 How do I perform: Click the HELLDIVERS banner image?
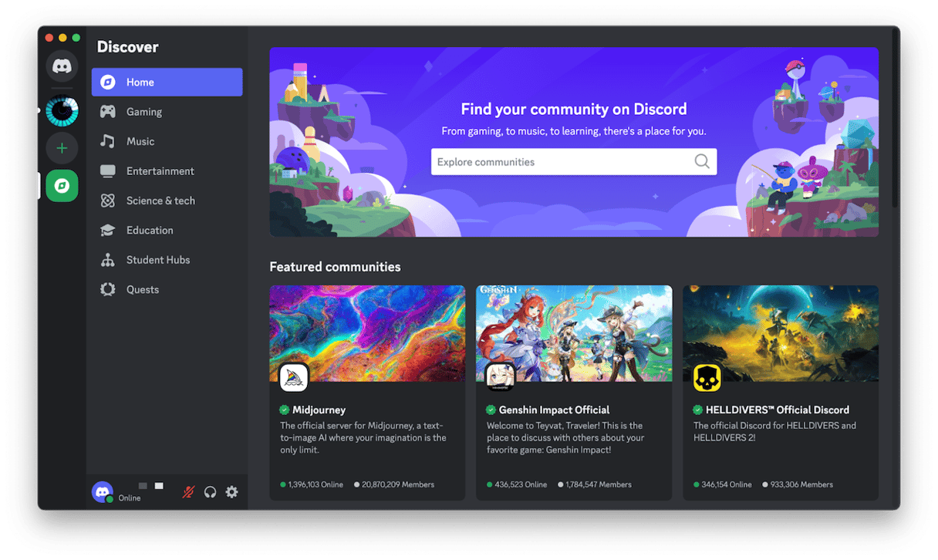pos(781,333)
